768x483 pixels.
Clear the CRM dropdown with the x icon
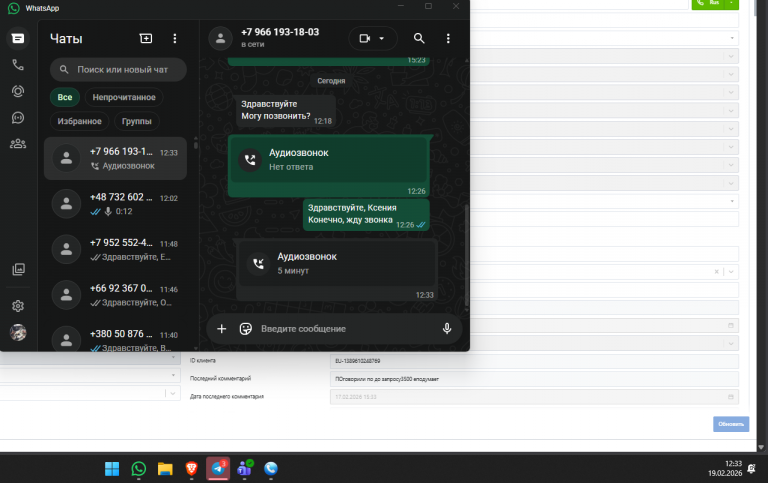pos(717,271)
